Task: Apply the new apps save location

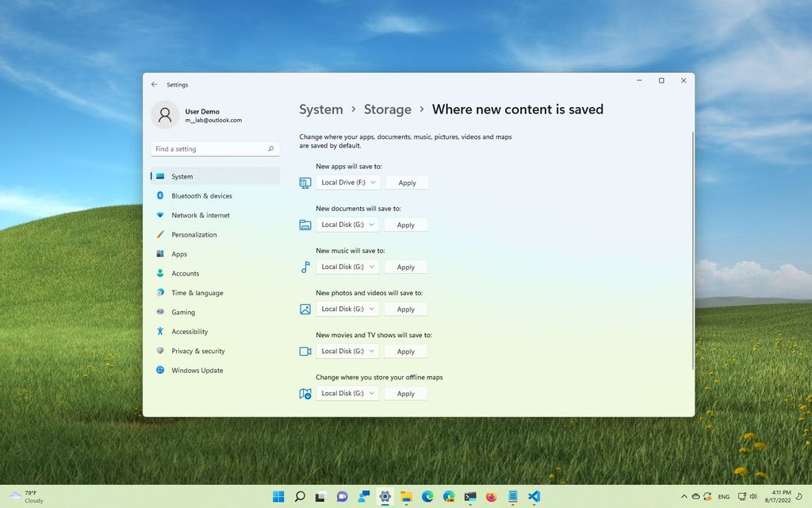Action: [x=407, y=182]
